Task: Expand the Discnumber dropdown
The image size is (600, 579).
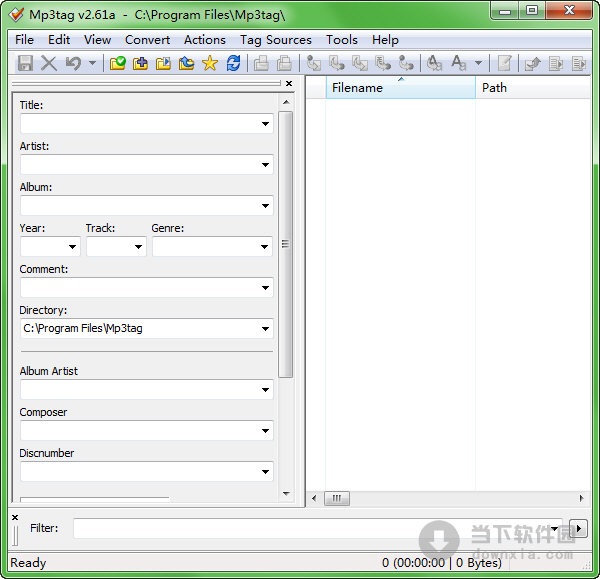Action: click(265, 471)
